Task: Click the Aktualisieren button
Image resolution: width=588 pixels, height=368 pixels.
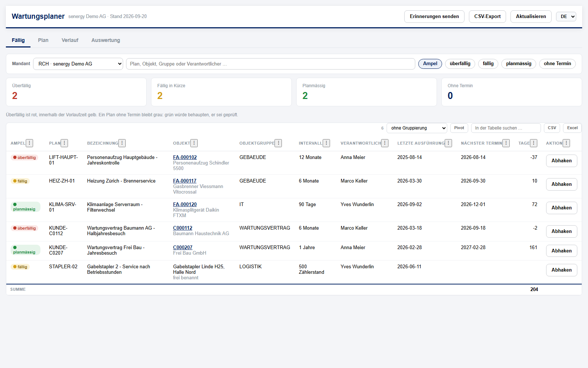Action: click(531, 17)
